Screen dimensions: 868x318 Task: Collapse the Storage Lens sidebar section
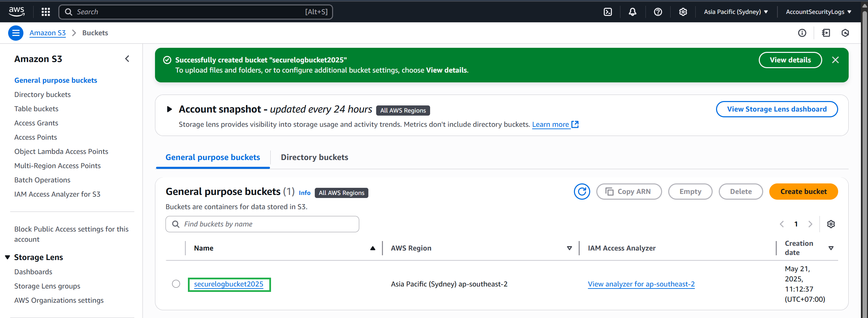[x=7, y=257]
